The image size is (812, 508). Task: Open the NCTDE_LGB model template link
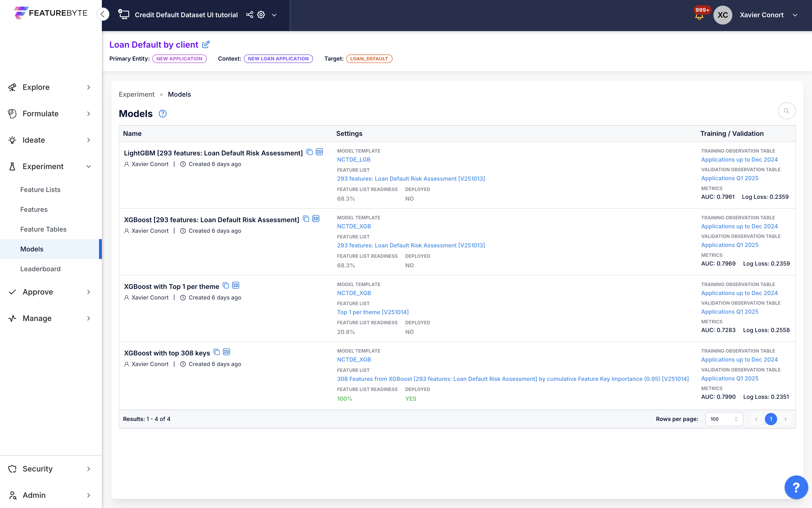tap(354, 160)
